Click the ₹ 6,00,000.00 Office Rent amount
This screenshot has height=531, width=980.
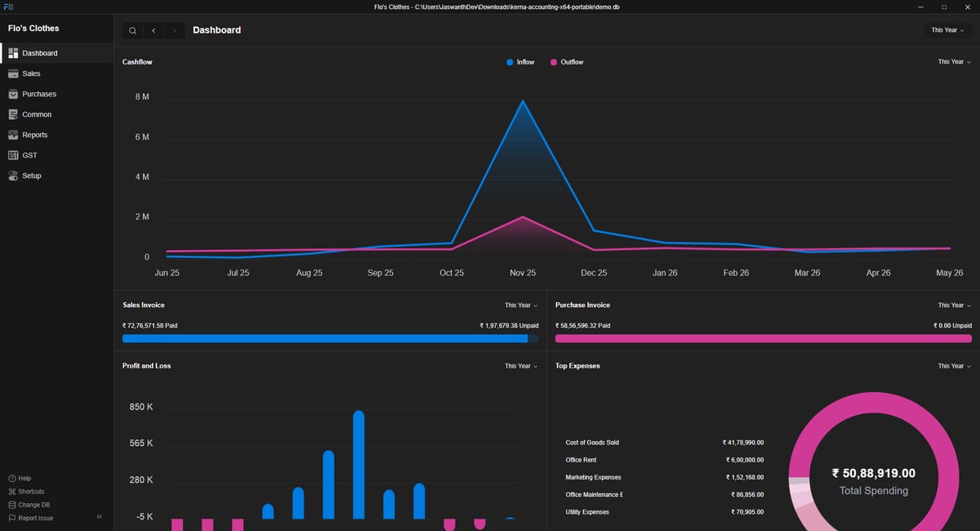click(x=745, y=460)
